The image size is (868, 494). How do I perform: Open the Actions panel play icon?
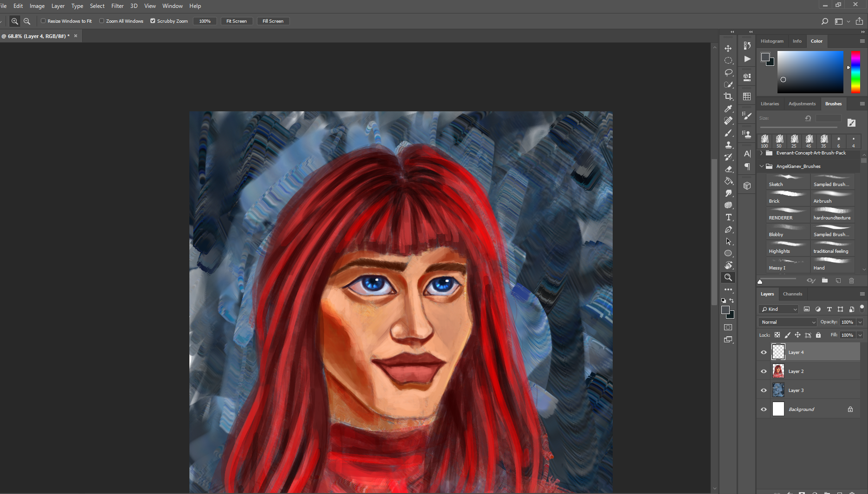[x=747, y=59]
